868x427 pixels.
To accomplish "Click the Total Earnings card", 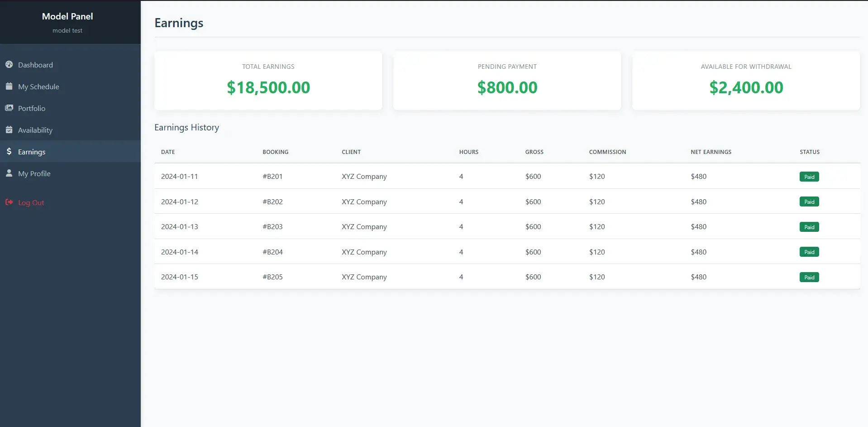I will point(268,81).
